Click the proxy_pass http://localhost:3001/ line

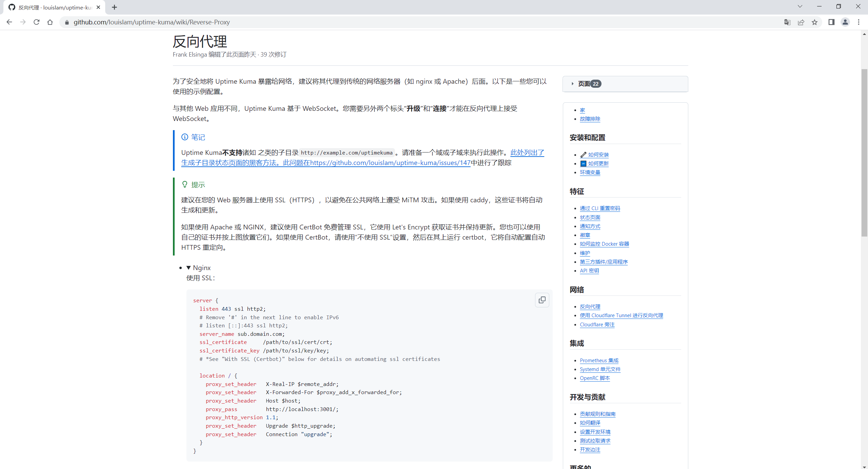pos(272,409)
